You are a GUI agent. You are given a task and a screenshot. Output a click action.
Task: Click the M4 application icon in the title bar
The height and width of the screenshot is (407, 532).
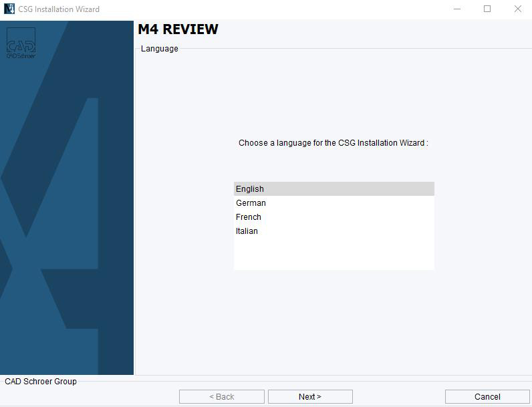(9, 9)
